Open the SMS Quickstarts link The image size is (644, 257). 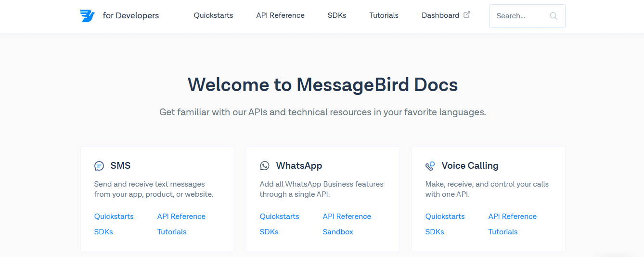[114, 216]
